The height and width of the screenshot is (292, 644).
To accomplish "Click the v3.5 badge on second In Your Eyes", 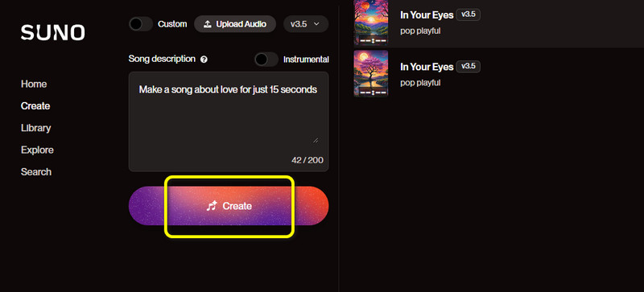I will 468,66.
